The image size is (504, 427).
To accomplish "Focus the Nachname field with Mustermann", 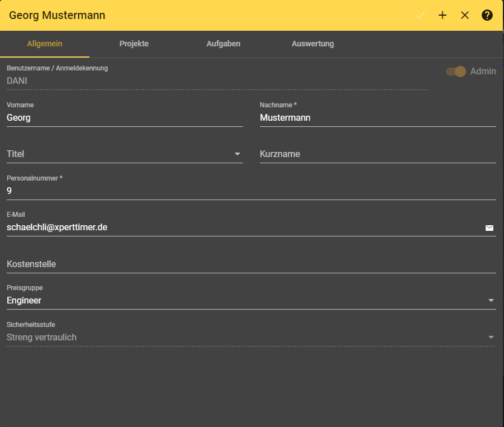I will [377, 118].
